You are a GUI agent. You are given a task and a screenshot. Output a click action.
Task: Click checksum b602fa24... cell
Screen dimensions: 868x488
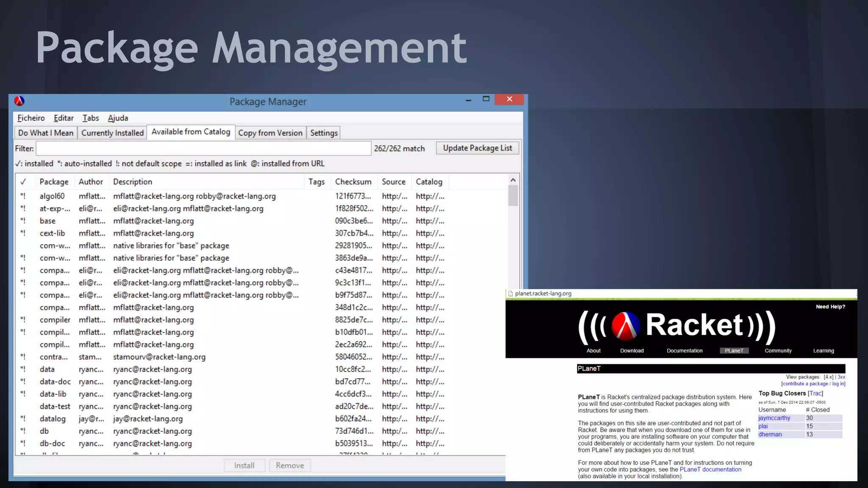pyautogui.click(x=353, y=419)
